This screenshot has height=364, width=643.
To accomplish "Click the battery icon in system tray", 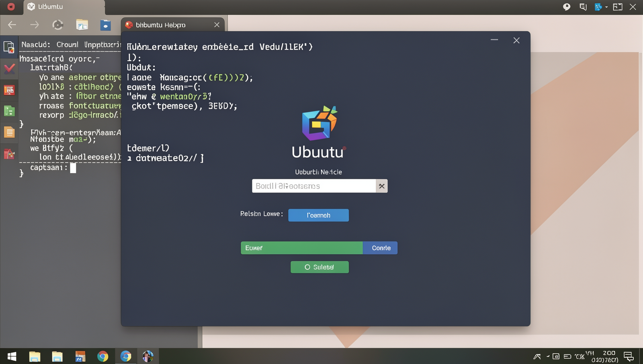I will pyautogui.click(x=567, y=356).
